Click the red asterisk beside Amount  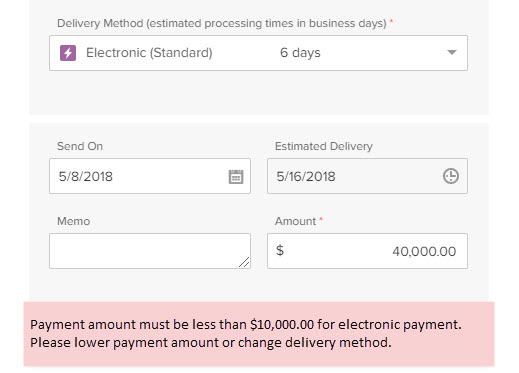tap(321, 219)
